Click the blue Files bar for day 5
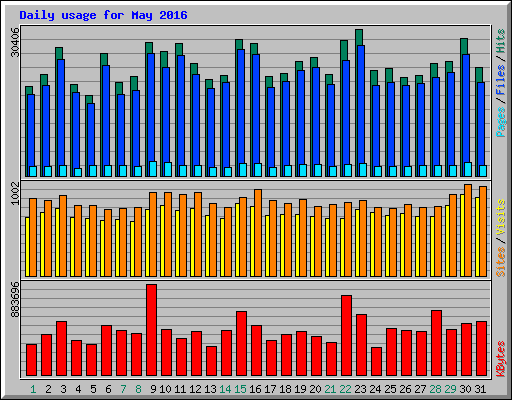This screenshot has width=512, height=400. (x=91, y=134)
